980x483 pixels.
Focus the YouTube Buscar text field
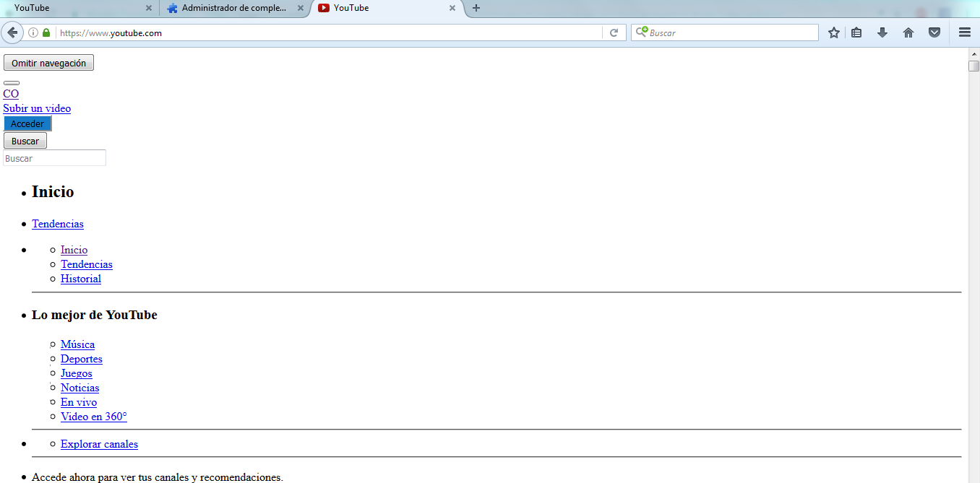tap(54, 158)
